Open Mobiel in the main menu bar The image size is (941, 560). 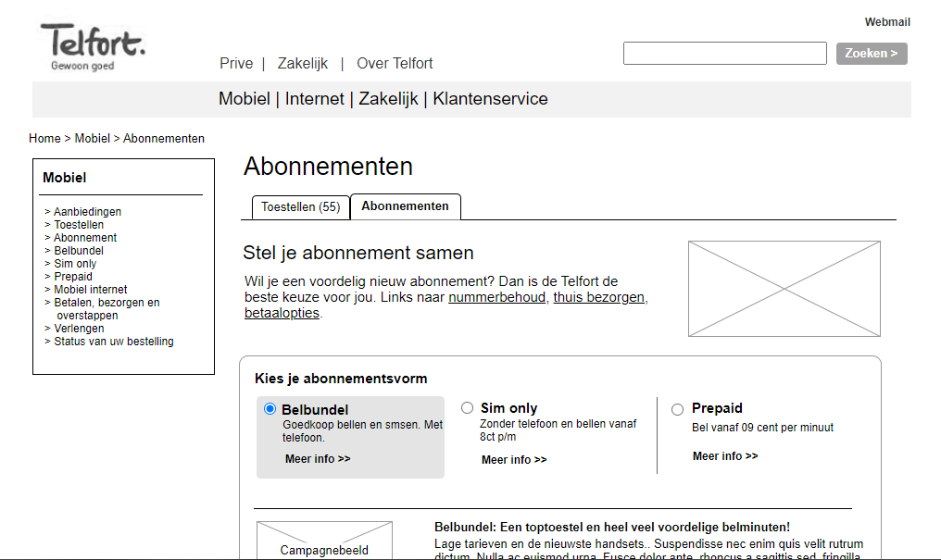(245, 99)
